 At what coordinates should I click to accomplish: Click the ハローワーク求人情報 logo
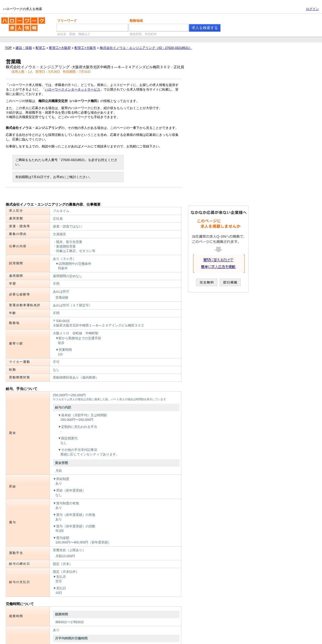pos(23,24)
